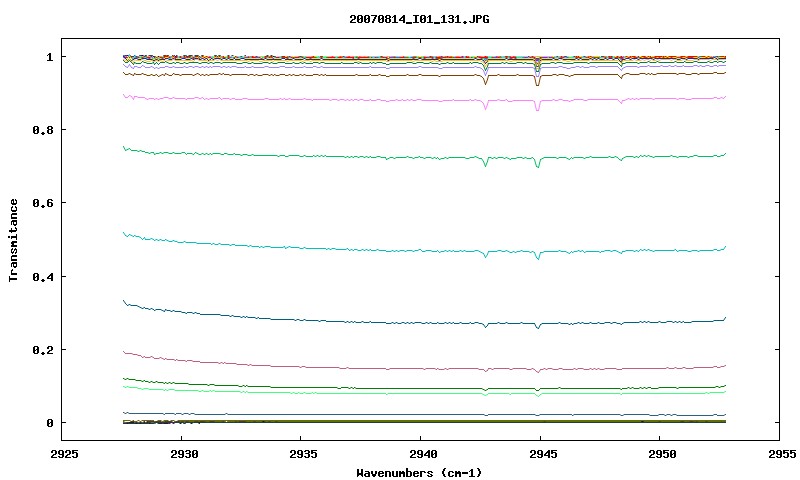Click the x-axis tick label 2925
800x480 pixels.
click(x=64, y=454)
